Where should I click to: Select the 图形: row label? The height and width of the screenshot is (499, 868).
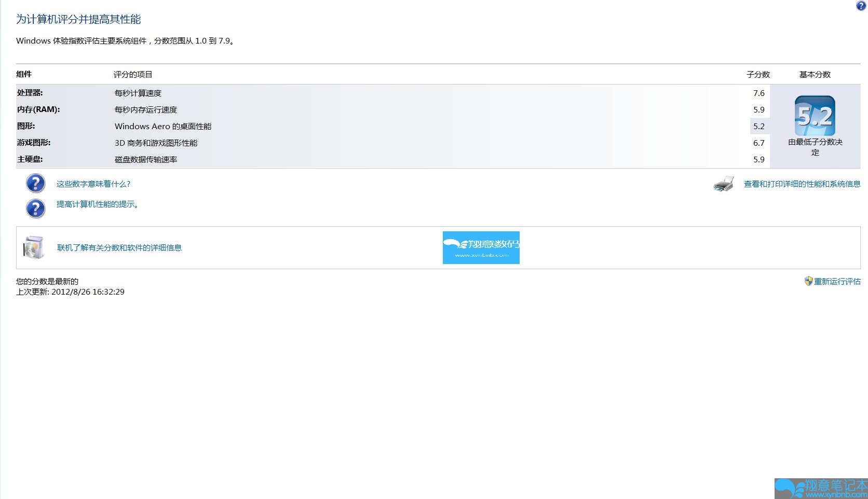[26, 126]
